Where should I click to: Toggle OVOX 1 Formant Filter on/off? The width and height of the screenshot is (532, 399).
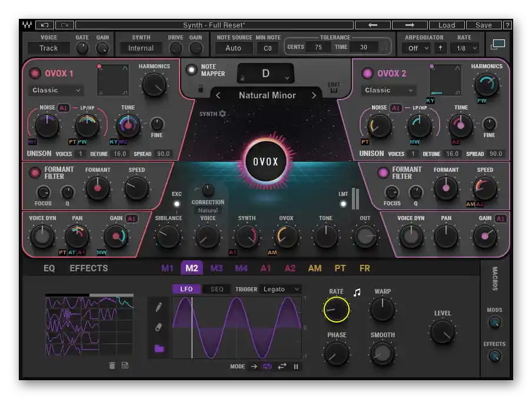coord(35,172)
